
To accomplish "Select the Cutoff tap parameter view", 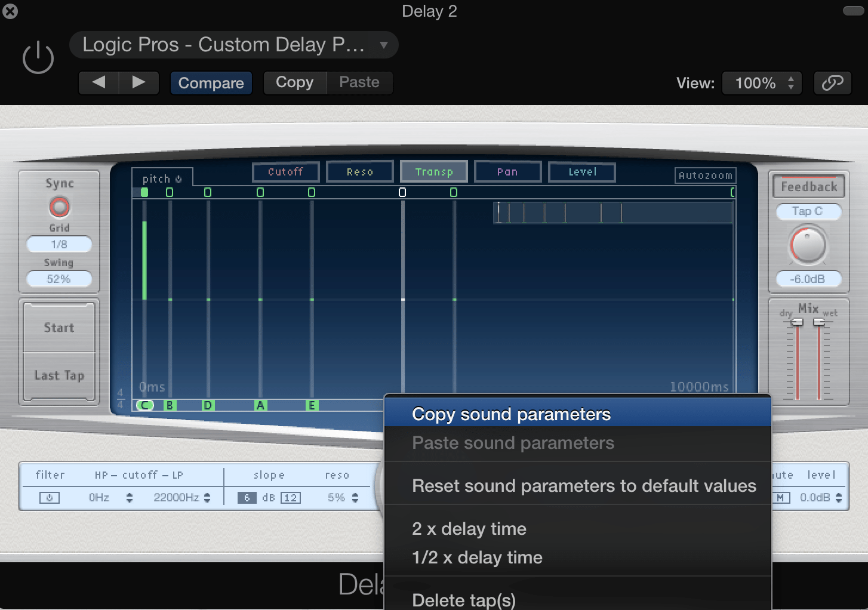I will (x=285, y=171).
